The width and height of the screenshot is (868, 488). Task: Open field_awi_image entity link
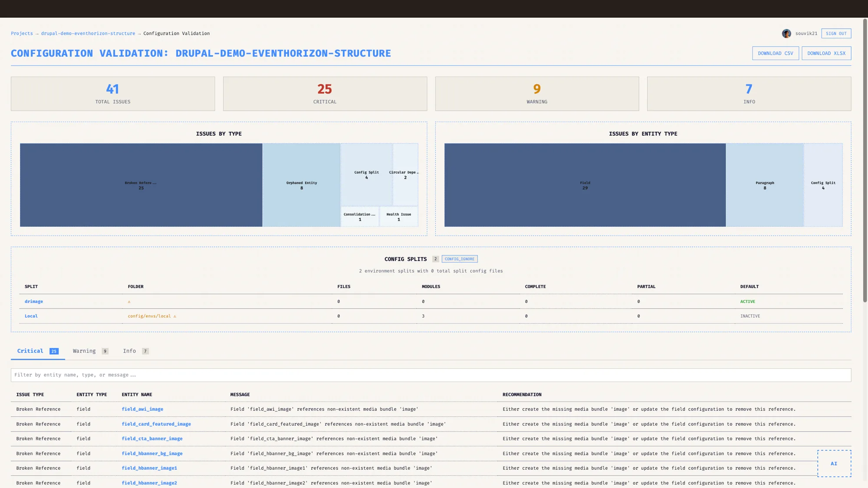142,409
